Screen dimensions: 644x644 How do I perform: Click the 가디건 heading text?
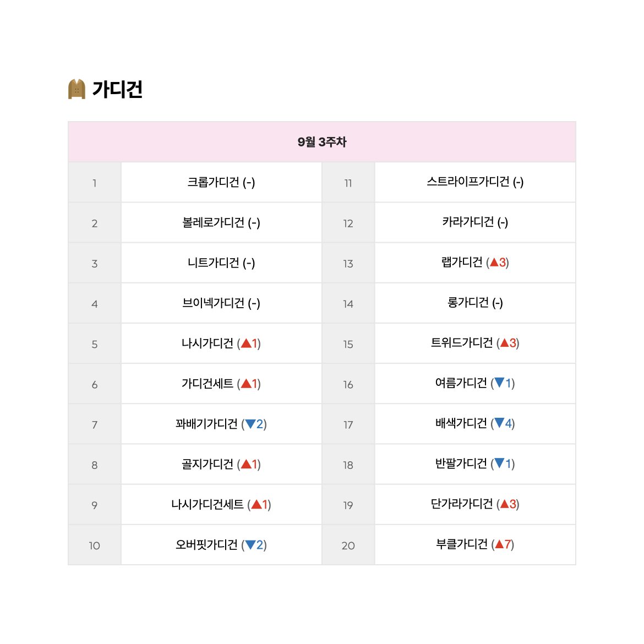117,89
